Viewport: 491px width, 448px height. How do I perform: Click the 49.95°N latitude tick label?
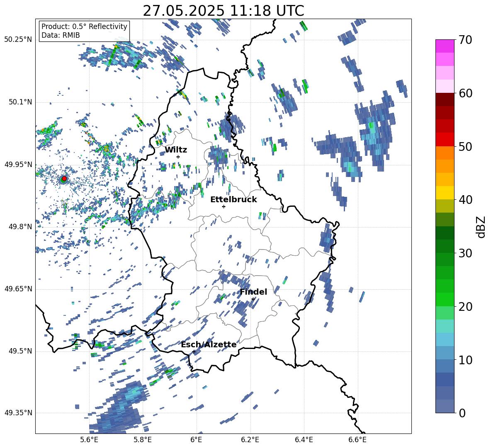18,165
